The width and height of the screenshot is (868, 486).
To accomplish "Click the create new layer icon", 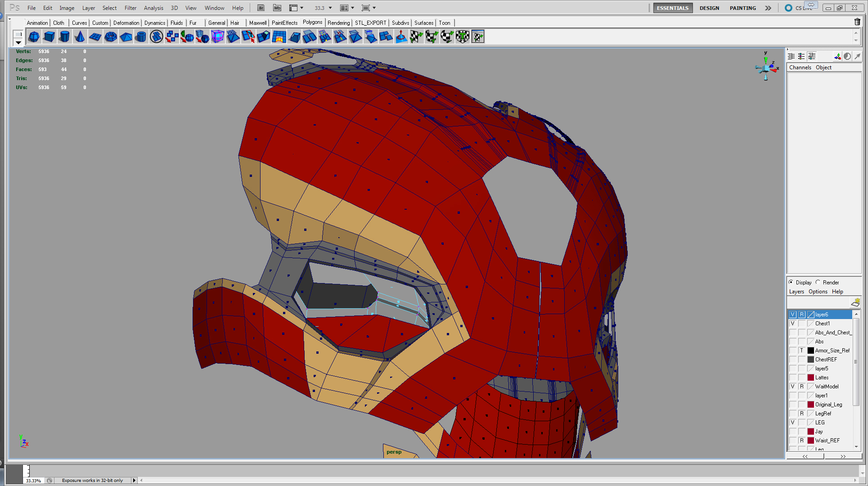I will pos(855,302).
